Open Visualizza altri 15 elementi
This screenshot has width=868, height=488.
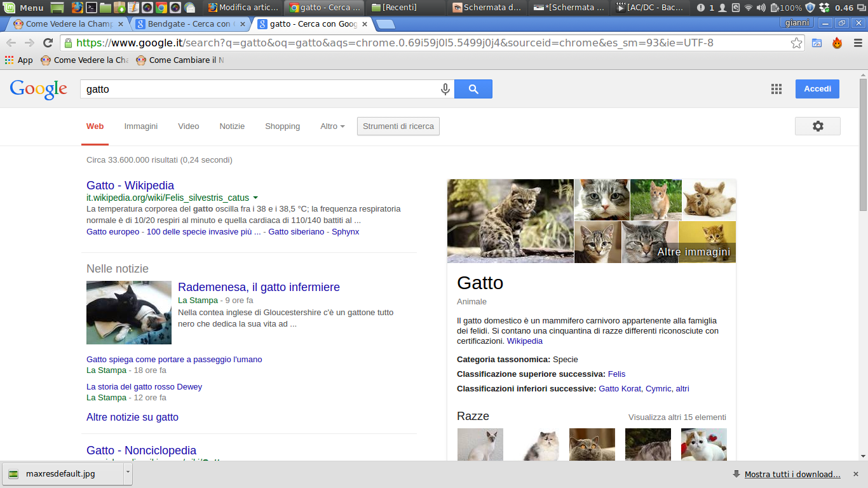pos(677,417)
